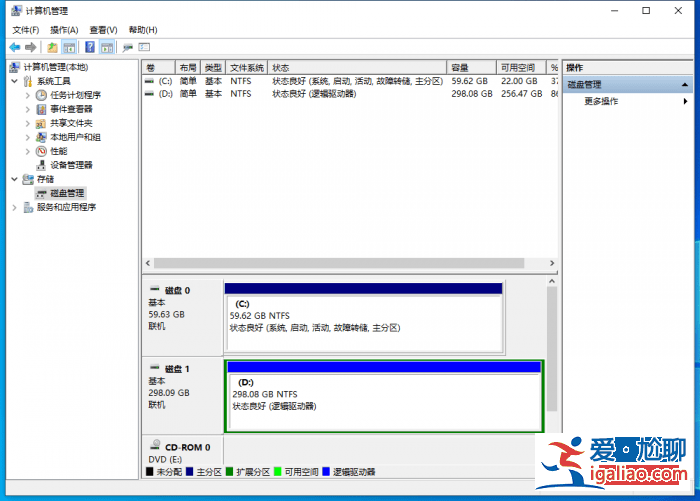The height and width of the screenshot is (501, 700).
Task: Click the 256.47 GB free space cell
Action: [521, 94]
